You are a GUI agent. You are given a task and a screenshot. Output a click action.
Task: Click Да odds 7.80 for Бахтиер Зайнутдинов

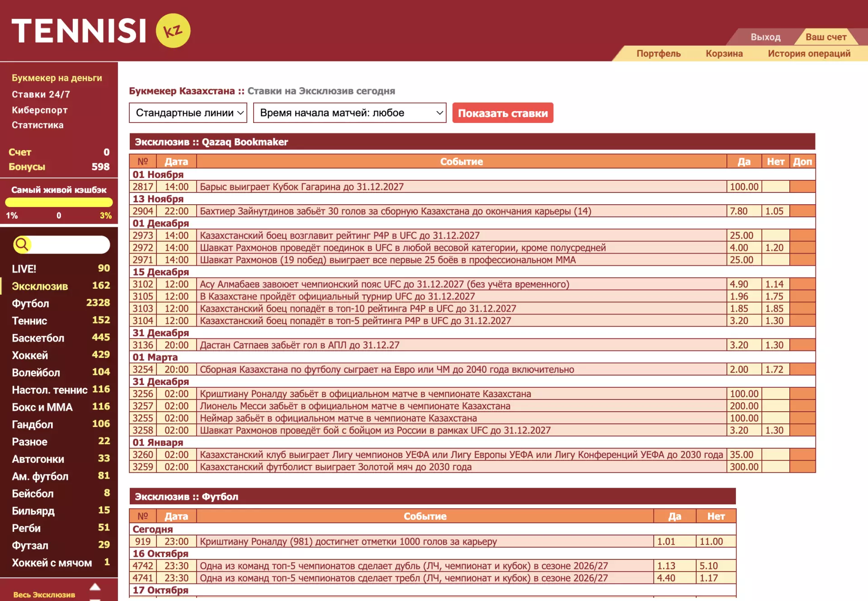pos(744,211)
